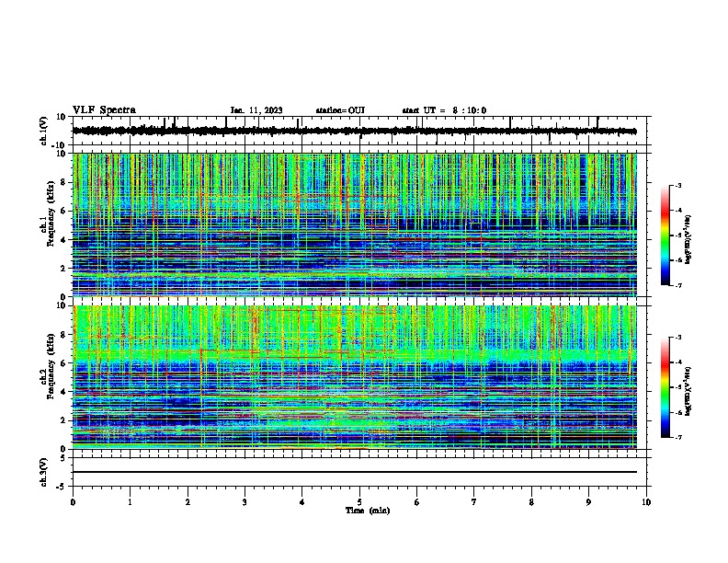
Task: Click time axis tick label "3"
Action: pyautogui.click(x=245, y=502)
